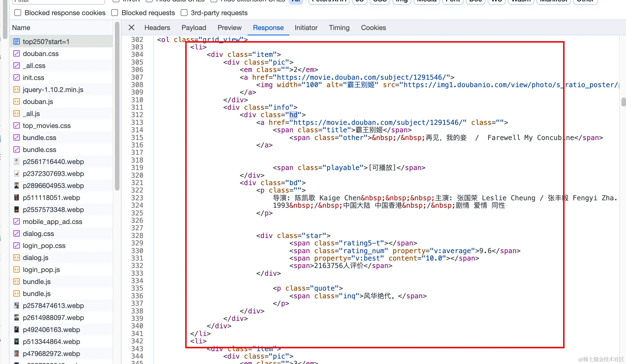Select the Response tab
The image size is (626, 364).
[x=268, y=28]
